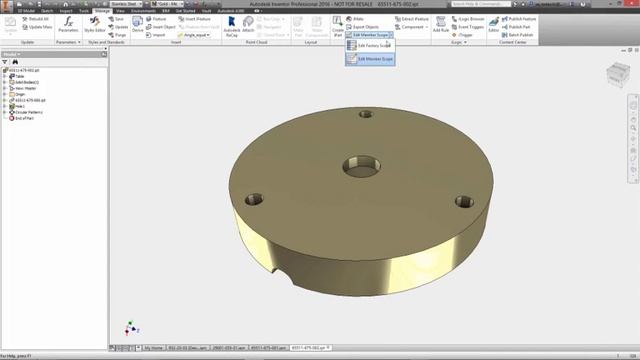Expand the Circular Pattern node
Image resolution: width=640 pixels, height=360 pixels.
tap(4, 112)
